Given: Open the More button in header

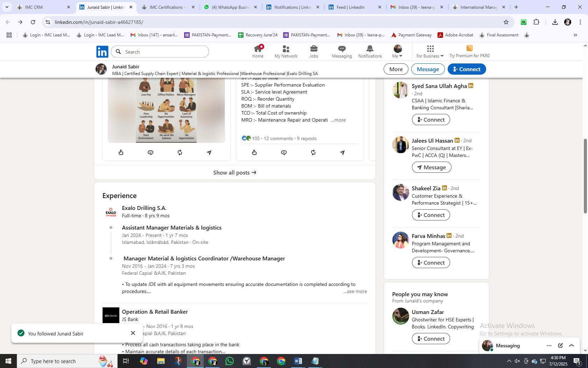Looking at the screenshot, I should (396, 69).
